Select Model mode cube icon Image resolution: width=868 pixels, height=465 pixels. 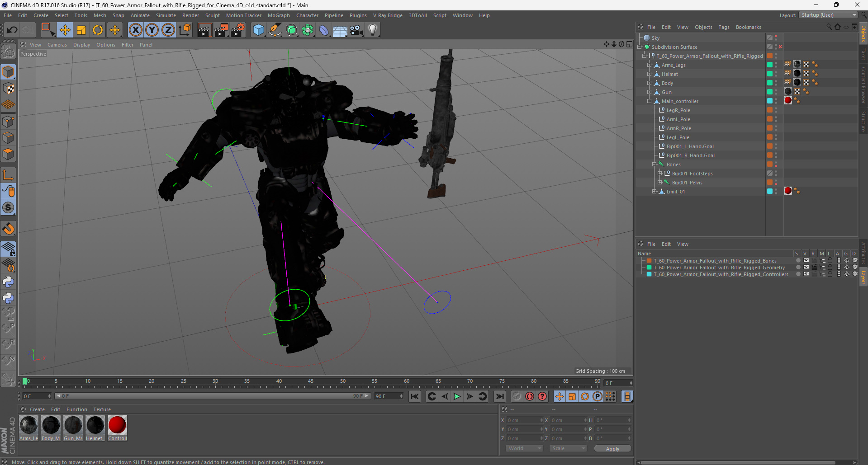8,72
